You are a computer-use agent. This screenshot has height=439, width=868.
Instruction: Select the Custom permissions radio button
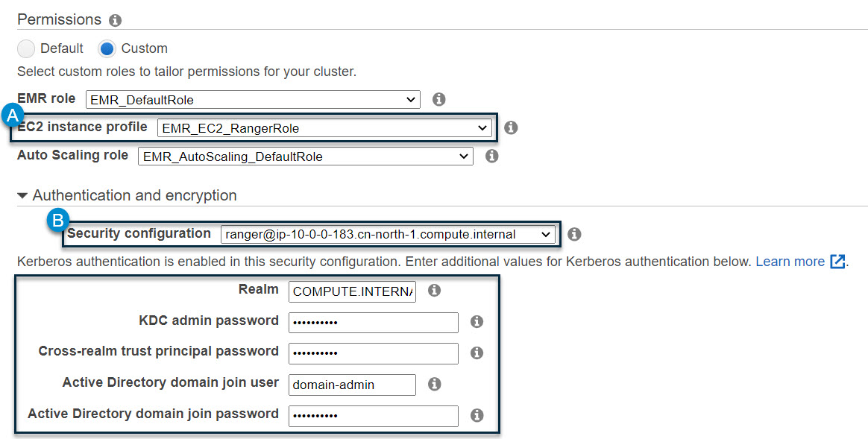pos(107,49)
